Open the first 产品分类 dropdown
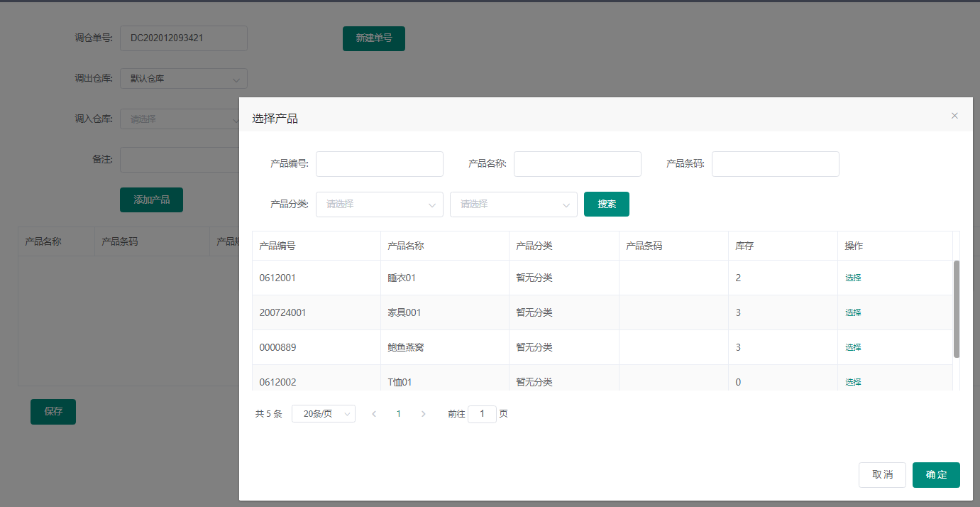 click(379, 205)
